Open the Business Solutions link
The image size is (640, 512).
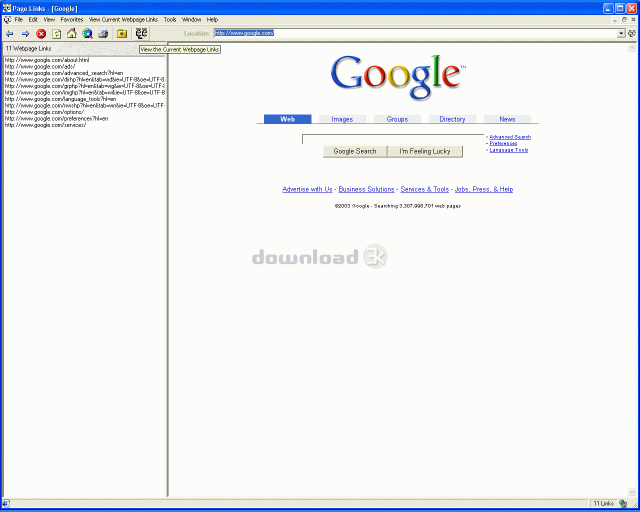coord(367,189)
